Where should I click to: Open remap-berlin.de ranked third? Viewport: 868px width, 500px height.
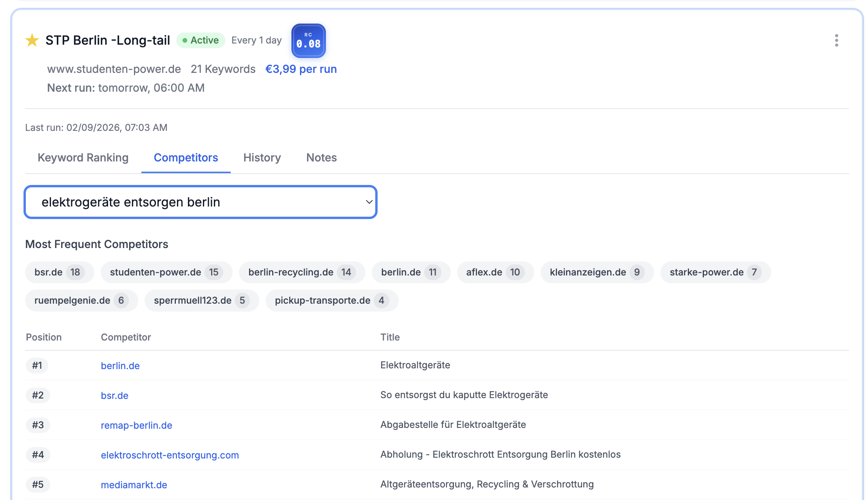pos(136,425)
